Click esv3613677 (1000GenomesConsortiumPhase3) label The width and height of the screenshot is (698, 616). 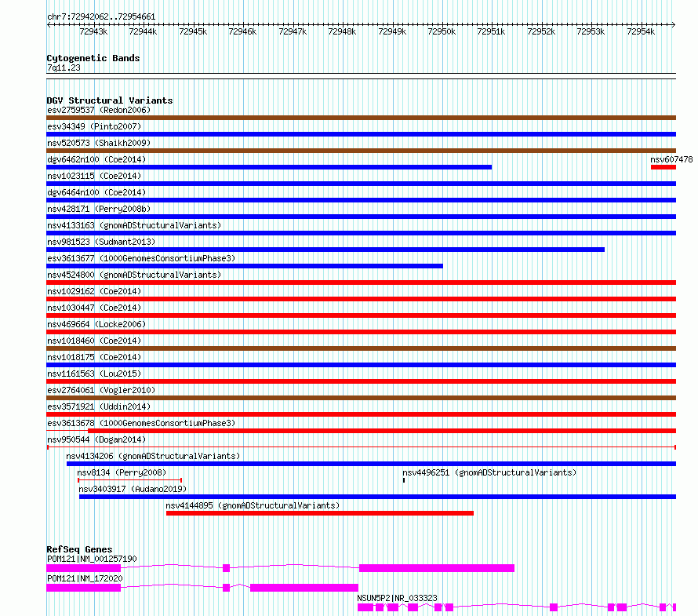pyautogui.click(x=141, y=258)
